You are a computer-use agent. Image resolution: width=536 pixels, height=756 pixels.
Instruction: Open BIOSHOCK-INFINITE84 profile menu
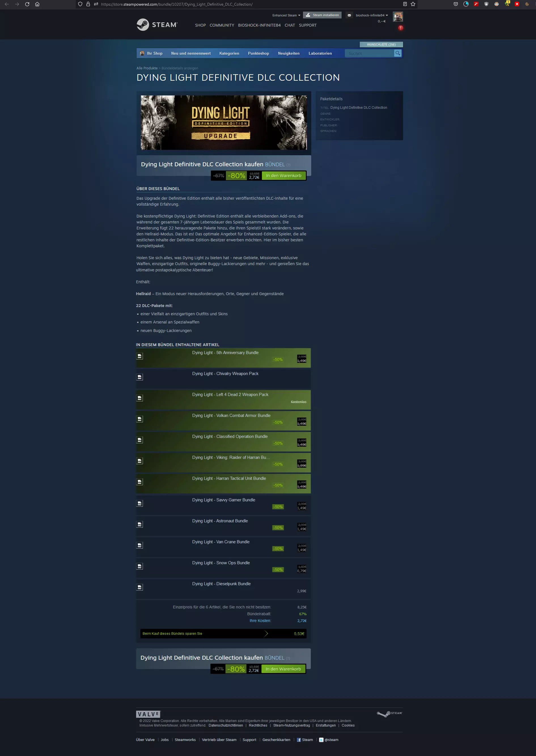[x=259, y=25]
